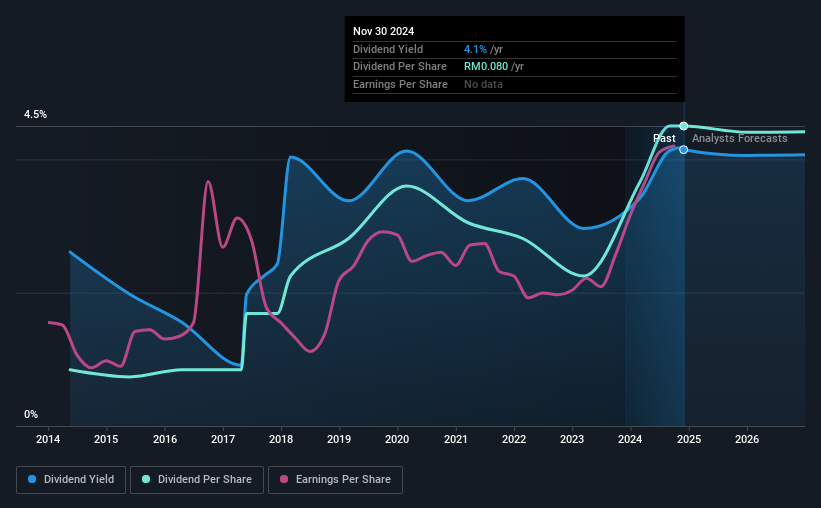Click the 2021 x-axis label

point(456,439)
